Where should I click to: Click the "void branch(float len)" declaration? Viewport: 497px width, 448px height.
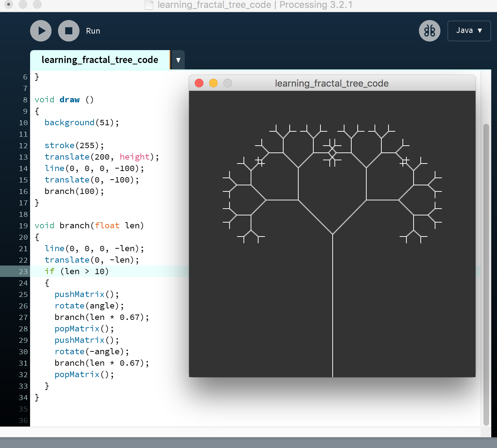(x=89, y=225)
